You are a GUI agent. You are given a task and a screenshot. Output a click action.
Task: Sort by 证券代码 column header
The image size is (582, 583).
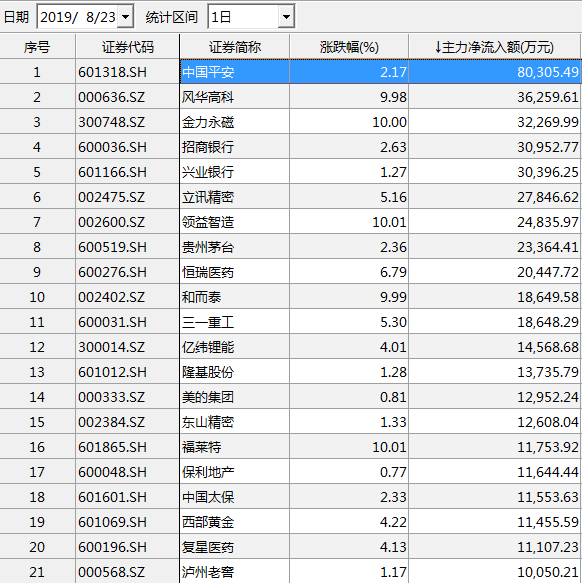tap(128, 47)
